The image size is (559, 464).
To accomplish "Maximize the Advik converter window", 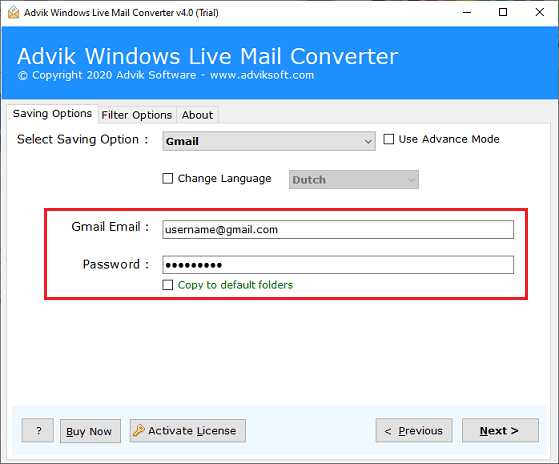I will (503, 12).
